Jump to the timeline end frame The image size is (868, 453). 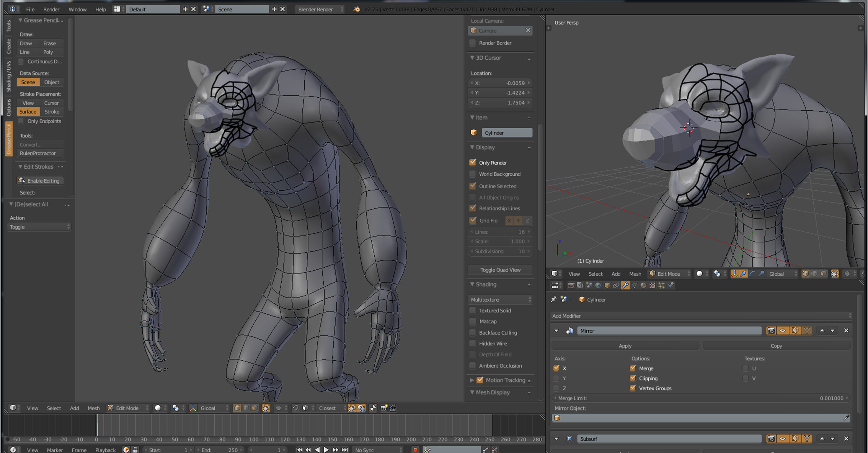pyautogui.click(x=345, y=450)
